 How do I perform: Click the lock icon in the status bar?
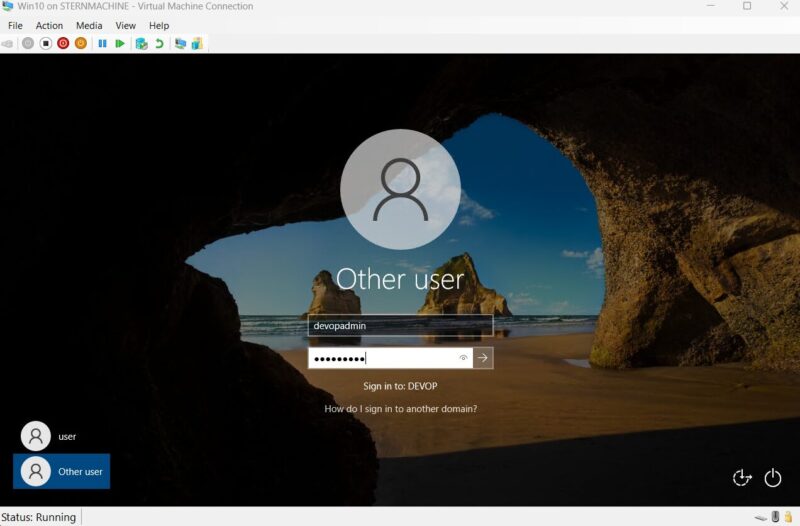coord(789,517)
